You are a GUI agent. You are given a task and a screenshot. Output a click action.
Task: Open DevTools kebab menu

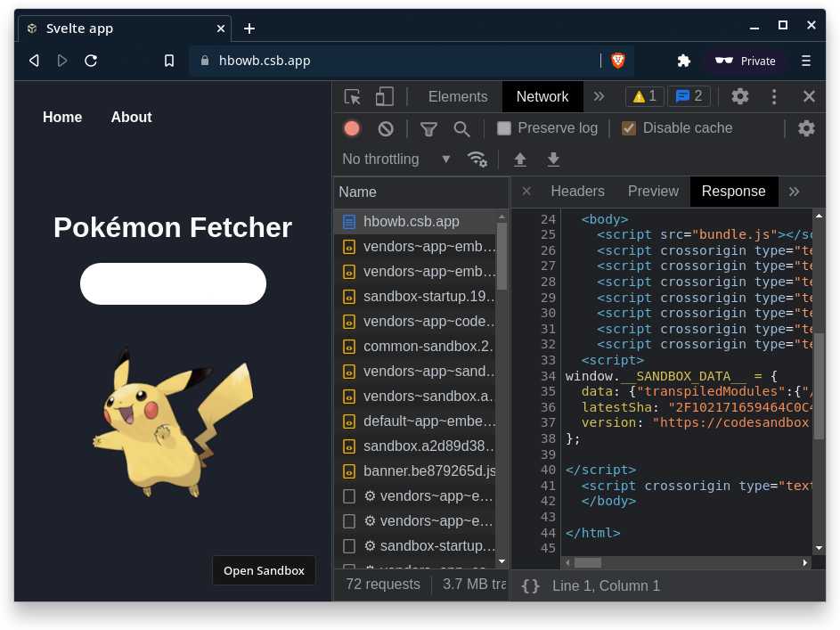click(773, 96)
